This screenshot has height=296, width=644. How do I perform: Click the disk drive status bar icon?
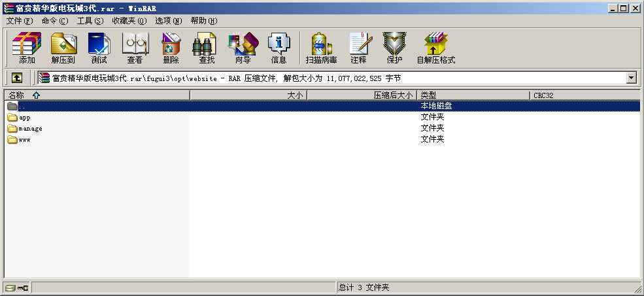click(x=10, y=288)
